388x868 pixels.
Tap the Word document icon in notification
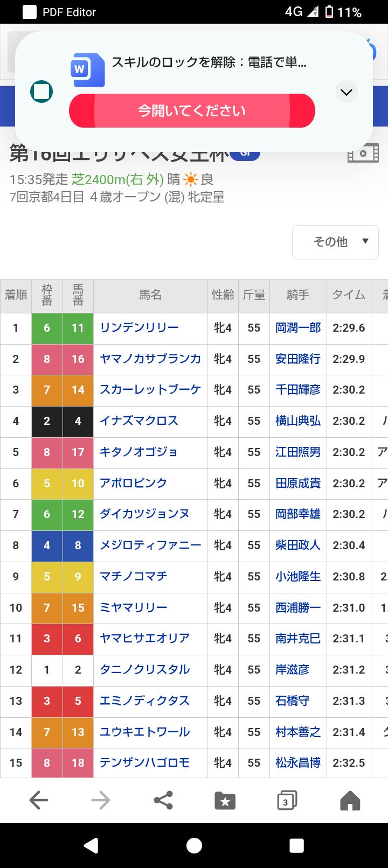click(x=87, y=69)
